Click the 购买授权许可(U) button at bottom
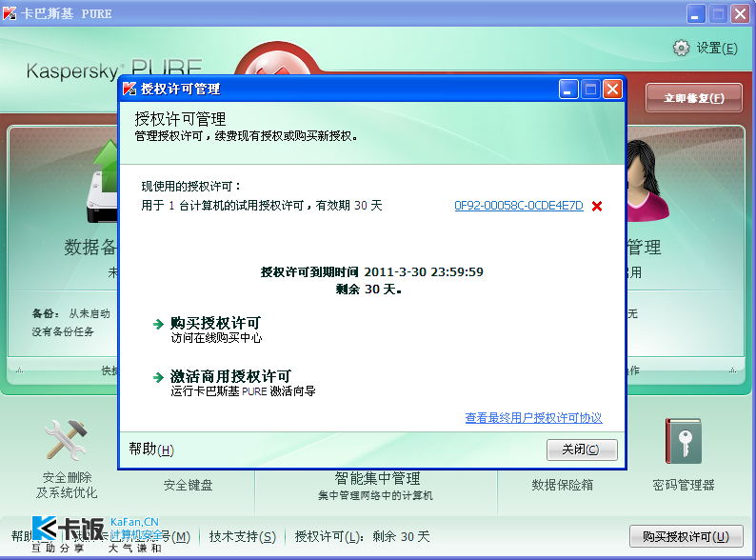 (686, 536)
